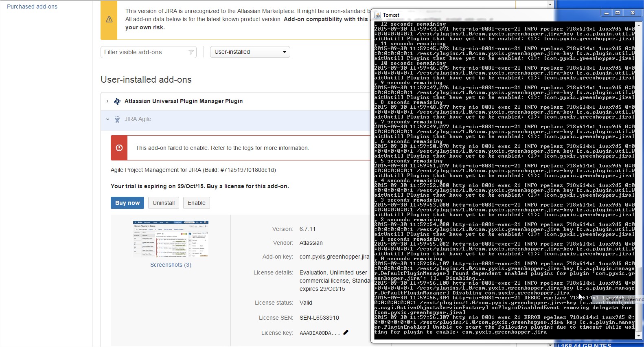
Task: Click the funnel icon in filter box
Action: [191, 53]
